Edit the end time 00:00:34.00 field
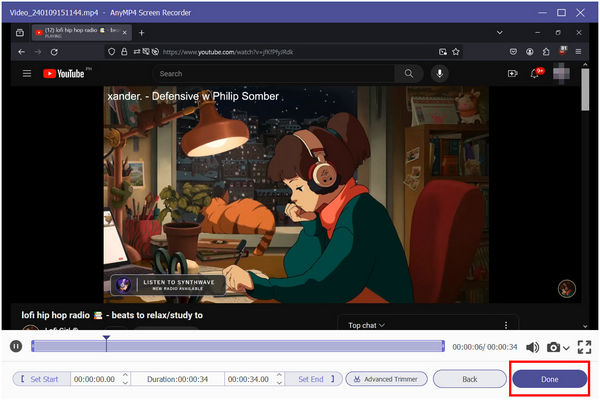 pyautogui.click(x=248, y=379)
